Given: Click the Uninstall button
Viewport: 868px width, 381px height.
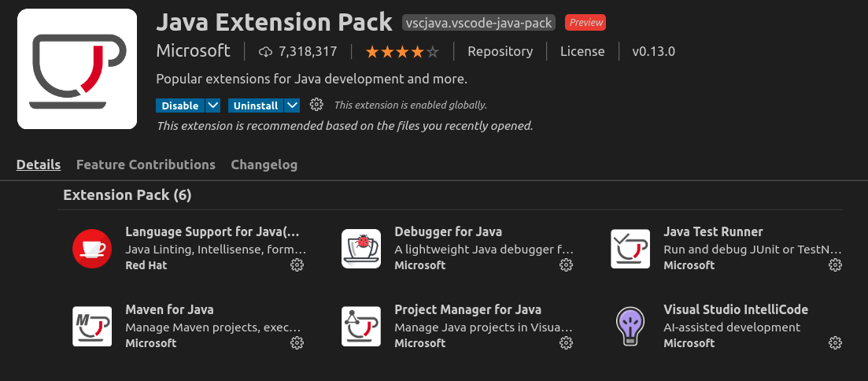Looking at the screenshot, I should 256,105.
